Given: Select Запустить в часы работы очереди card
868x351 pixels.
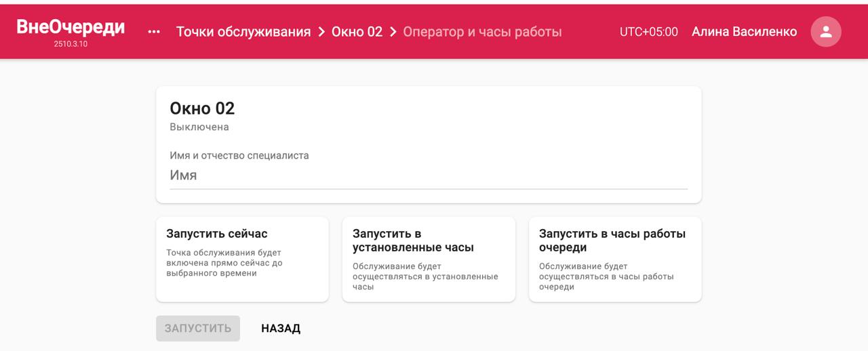Looking at the screenshot, I should click(615, 259).
